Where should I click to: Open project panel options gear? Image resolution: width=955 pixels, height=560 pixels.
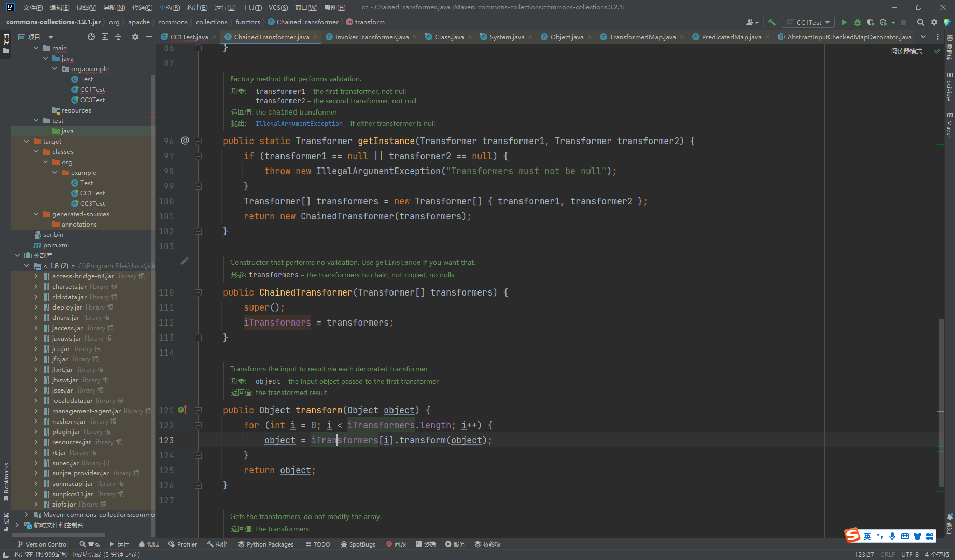point(135,37)
